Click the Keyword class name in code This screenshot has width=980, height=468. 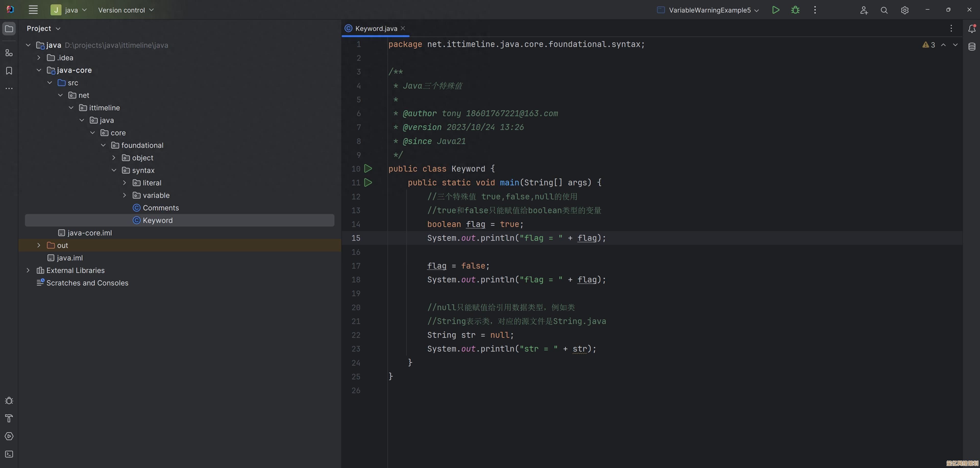[x=468, y=169]
